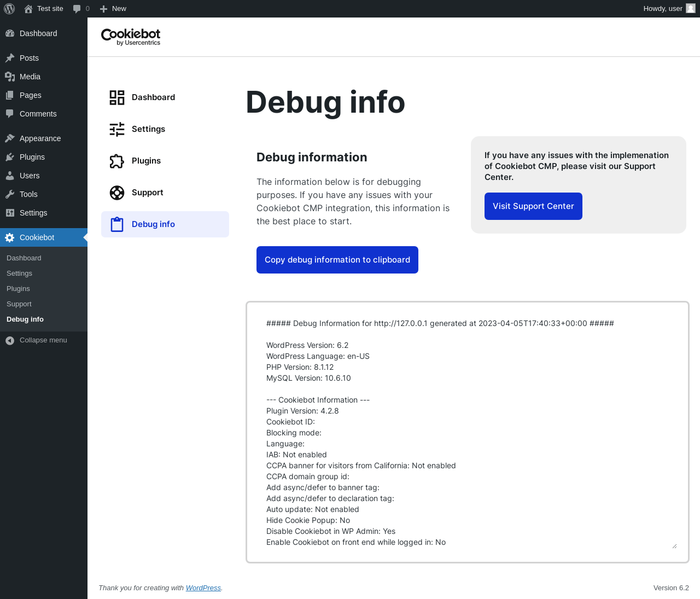Image resolution: width=700 pixels, height=599 pixels.
Task: Click the Users person icon
Action: point(10,176)
